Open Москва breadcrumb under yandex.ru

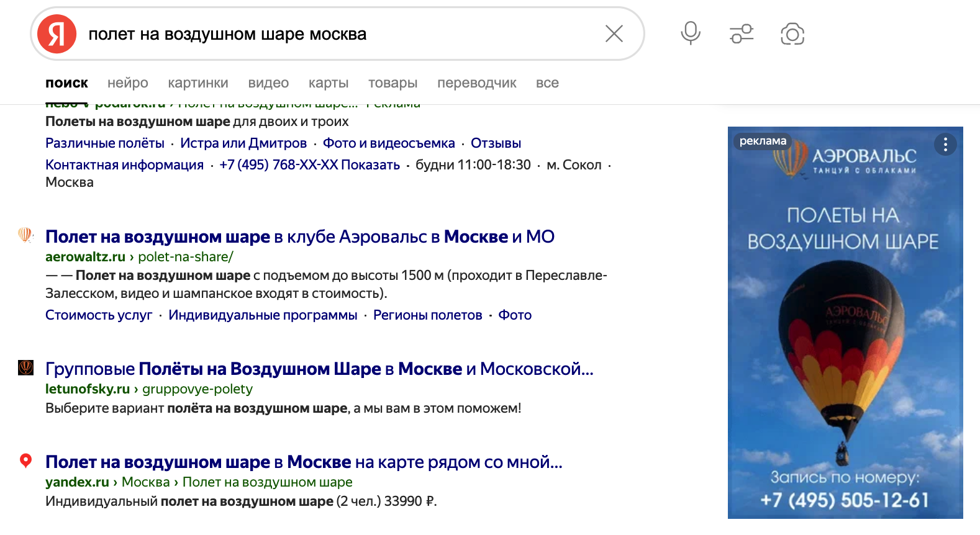point(146,482)
